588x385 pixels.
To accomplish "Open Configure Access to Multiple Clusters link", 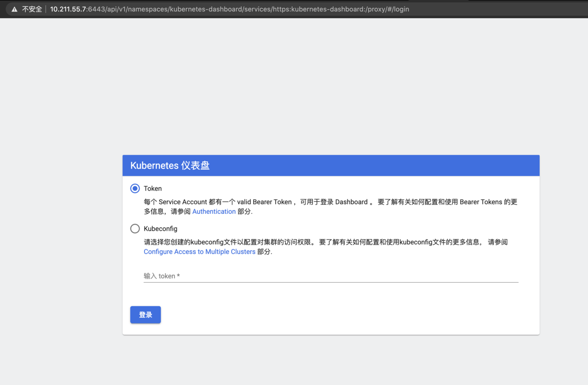I will [x=199, y=252].
